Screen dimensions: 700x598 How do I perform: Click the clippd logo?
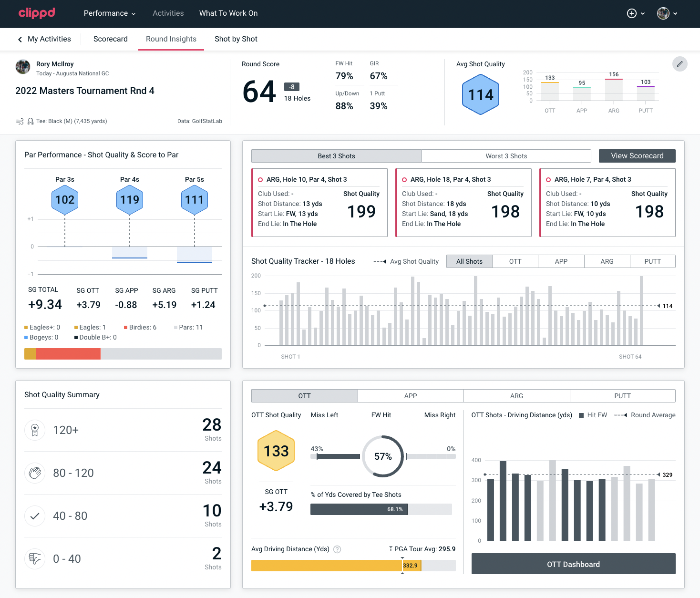37,13
